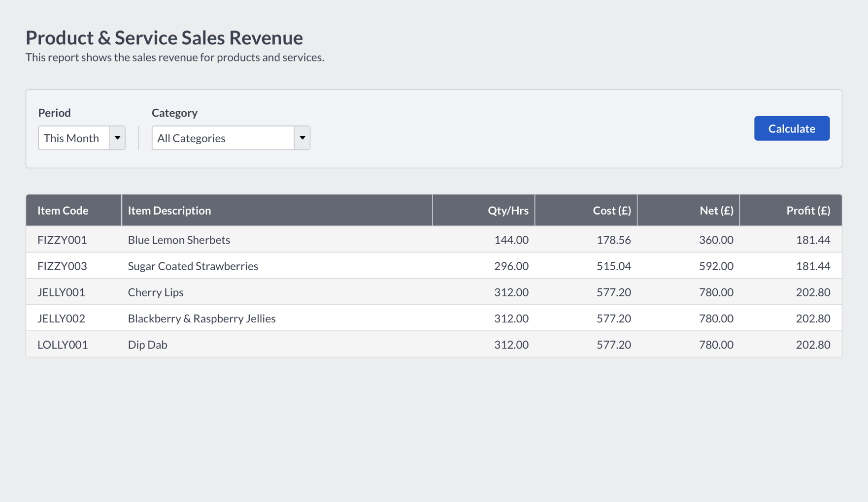
Task: Click the Net (£) column header
Action: pos(716,210)
